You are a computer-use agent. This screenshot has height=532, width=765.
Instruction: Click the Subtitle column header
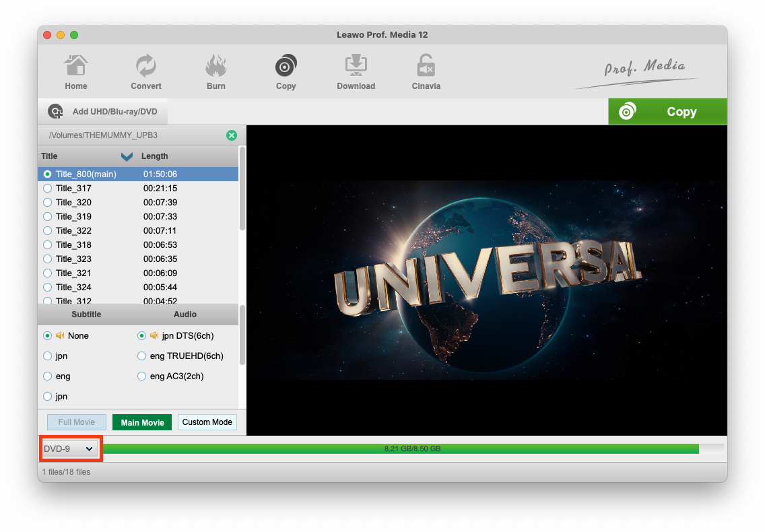pos(86,314)
